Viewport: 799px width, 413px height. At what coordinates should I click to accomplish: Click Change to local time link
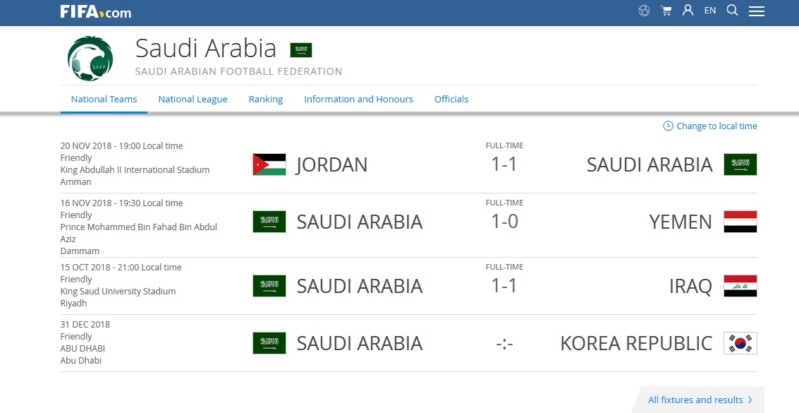pos(710,126)
